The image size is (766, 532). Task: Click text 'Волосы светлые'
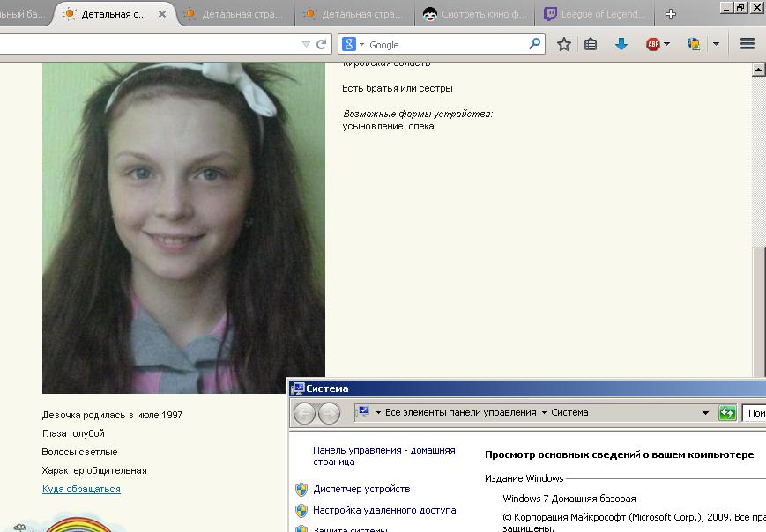point(79,452)
